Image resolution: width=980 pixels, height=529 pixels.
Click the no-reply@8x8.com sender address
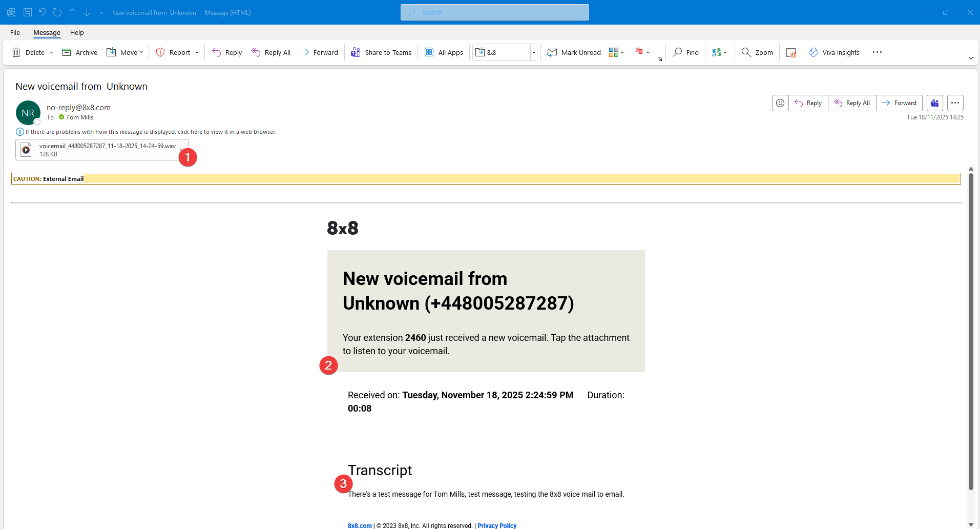[x=78, y=108]
